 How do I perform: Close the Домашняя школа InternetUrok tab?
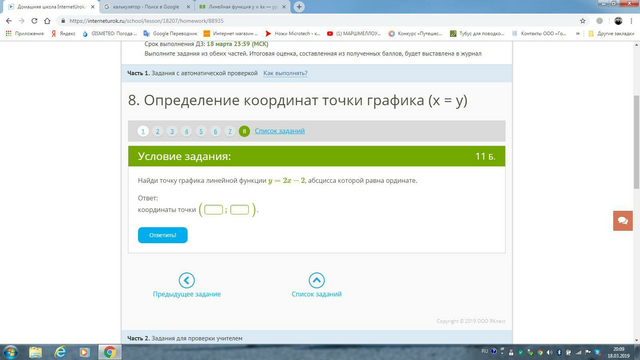click(93, 7)
